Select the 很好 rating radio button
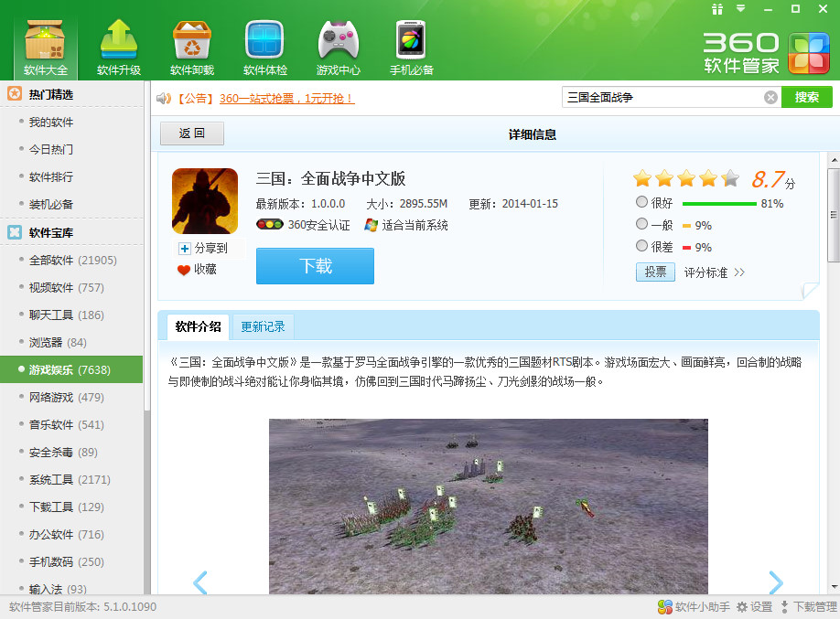Viewport: 840px width, 619px height. tap(641, 203)
